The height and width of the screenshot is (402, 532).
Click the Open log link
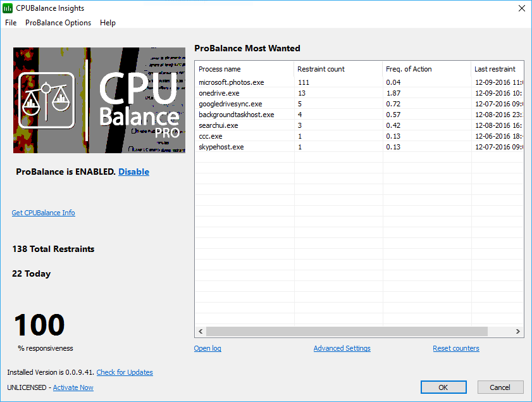tap(207, 348)
